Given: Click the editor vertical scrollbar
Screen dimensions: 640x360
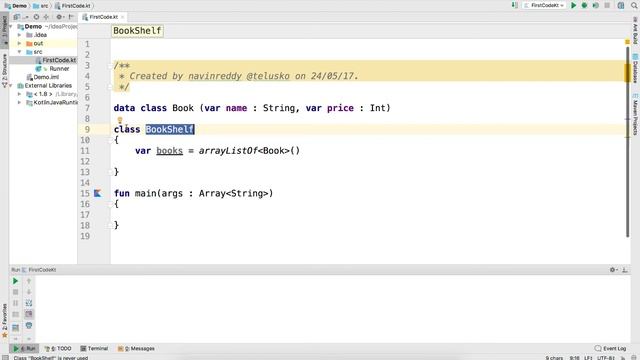Looking at the screenshot, I should coord(628,142).
